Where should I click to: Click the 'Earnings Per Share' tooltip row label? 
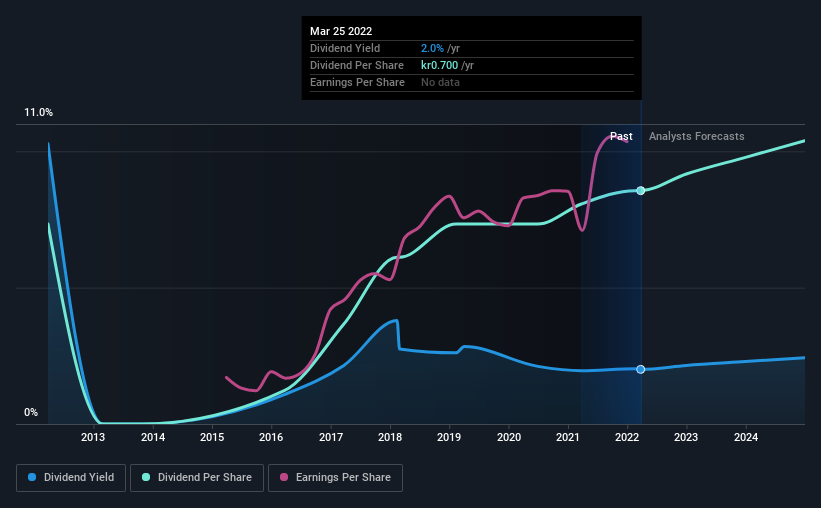click(x=357, y=82)
